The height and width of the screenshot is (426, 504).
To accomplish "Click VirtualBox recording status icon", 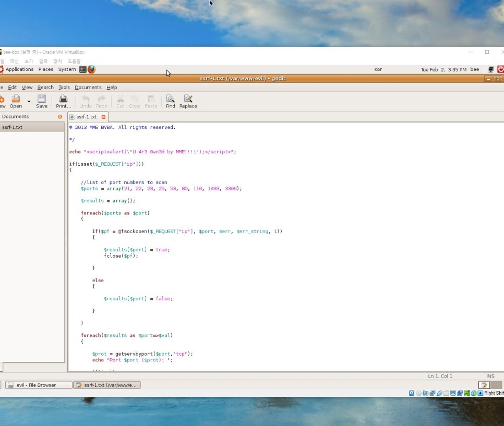I will pos(460,393).
